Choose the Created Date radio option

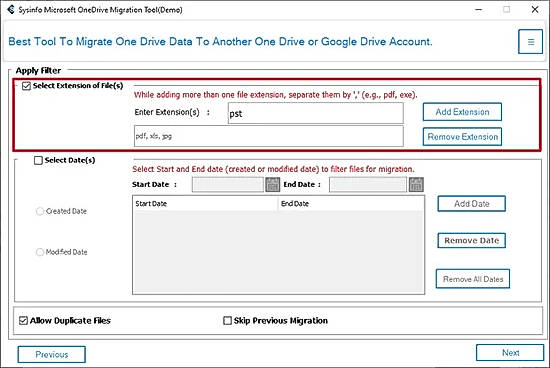tap(40, 211)
